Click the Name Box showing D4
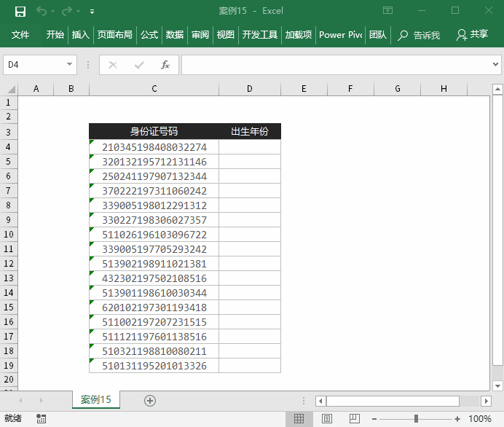 34,65
